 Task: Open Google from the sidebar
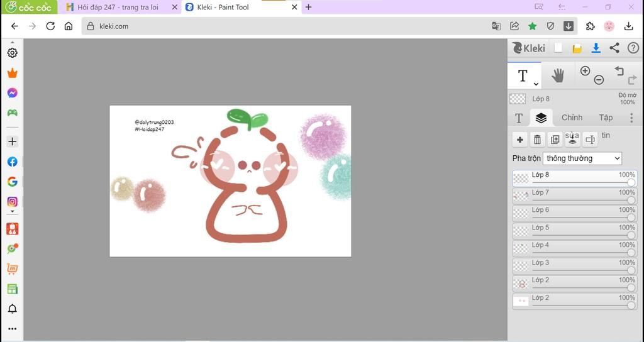tap(13, 182)
